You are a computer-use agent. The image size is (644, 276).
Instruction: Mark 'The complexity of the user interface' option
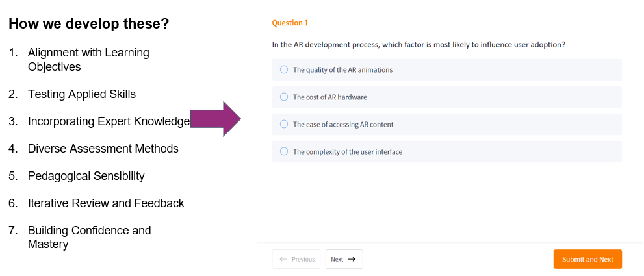(x=284, y=151)
